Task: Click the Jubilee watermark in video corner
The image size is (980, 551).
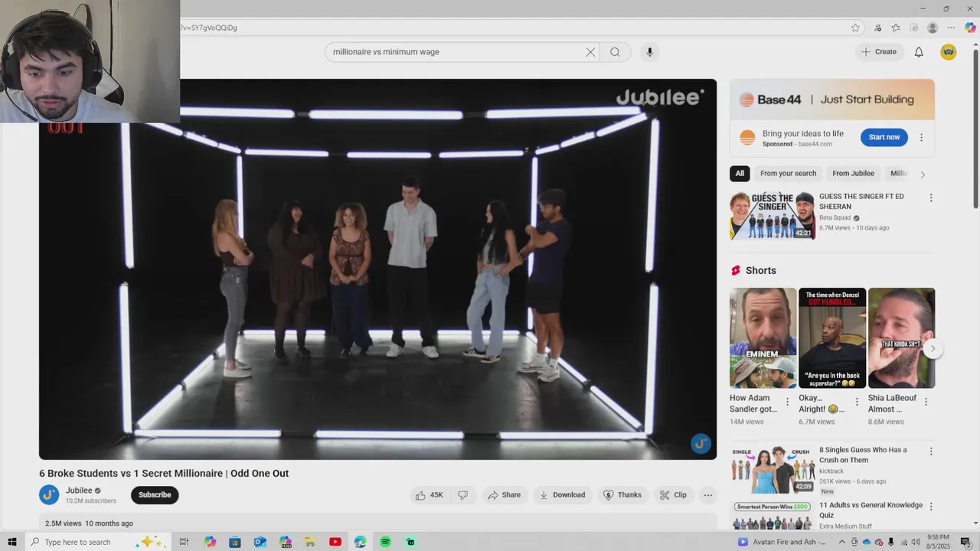Action: (701, 444)
